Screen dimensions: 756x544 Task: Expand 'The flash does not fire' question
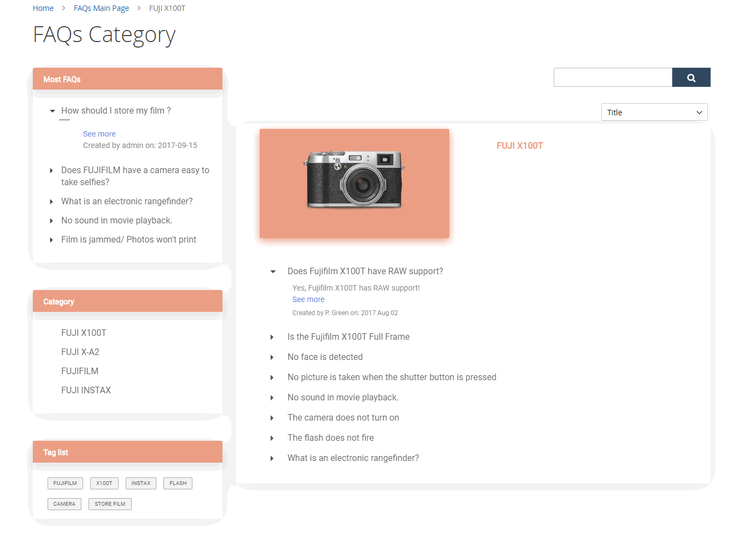point(272,438)
